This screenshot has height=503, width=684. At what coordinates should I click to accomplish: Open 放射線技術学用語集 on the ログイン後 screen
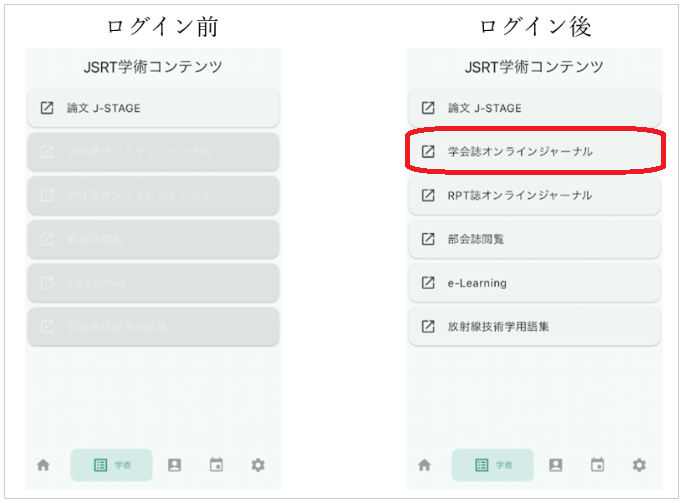[x=534, y=326]
